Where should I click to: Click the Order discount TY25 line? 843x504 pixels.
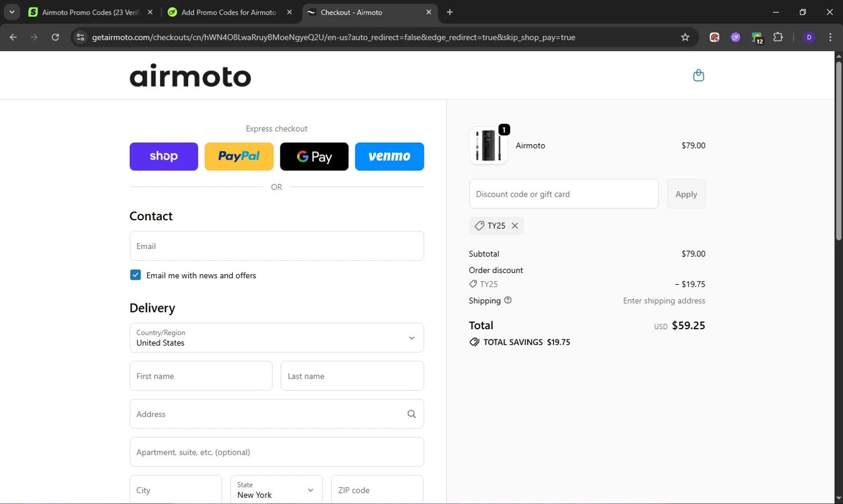tap(587, 284)
